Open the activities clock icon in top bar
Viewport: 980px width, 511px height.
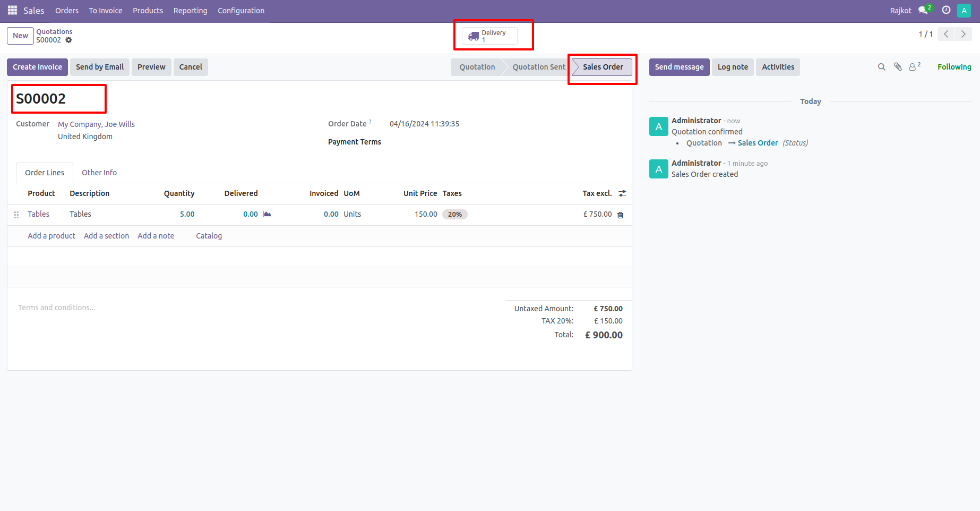coord(945,10)
